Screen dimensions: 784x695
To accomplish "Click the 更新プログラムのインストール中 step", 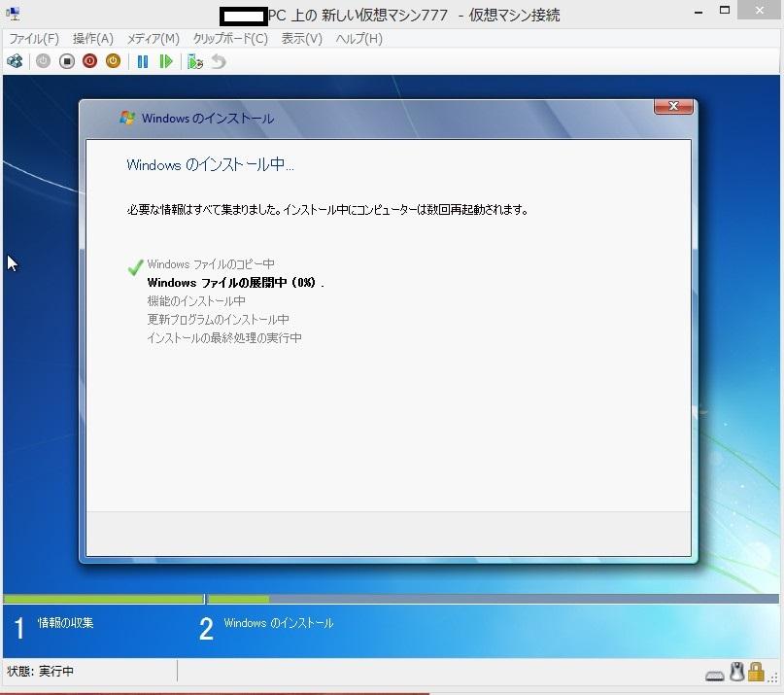I will coord(218,320).
